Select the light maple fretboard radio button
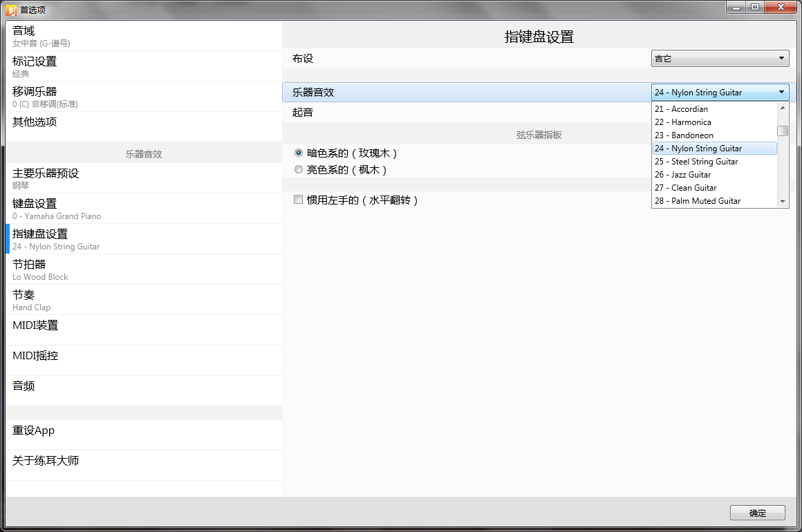Viewport: 802px width, 532px height. coord(299,169)
